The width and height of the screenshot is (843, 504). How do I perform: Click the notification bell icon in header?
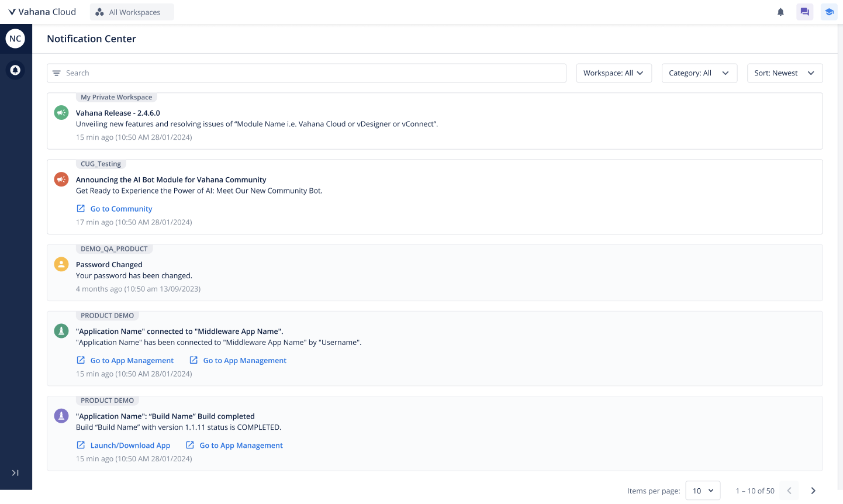(780, 12)
